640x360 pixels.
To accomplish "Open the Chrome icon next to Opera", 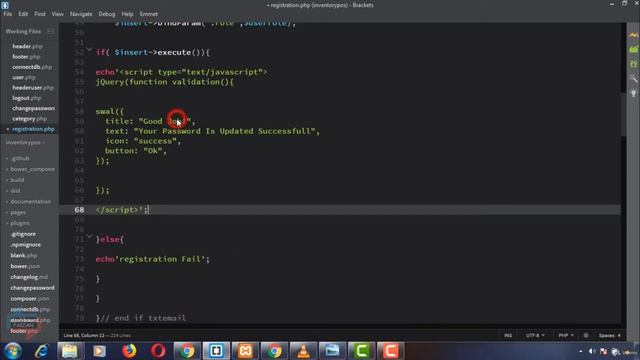I will (x=187, y=351).
